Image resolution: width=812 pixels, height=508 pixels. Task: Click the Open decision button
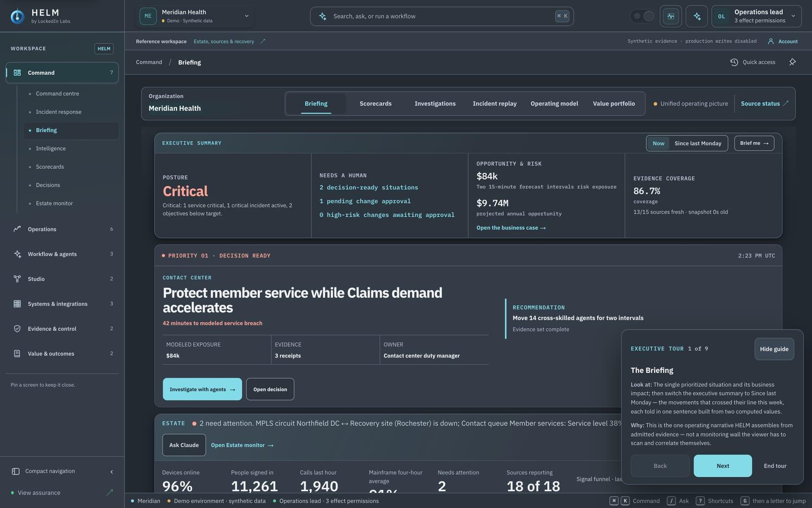tap(270, 389)
